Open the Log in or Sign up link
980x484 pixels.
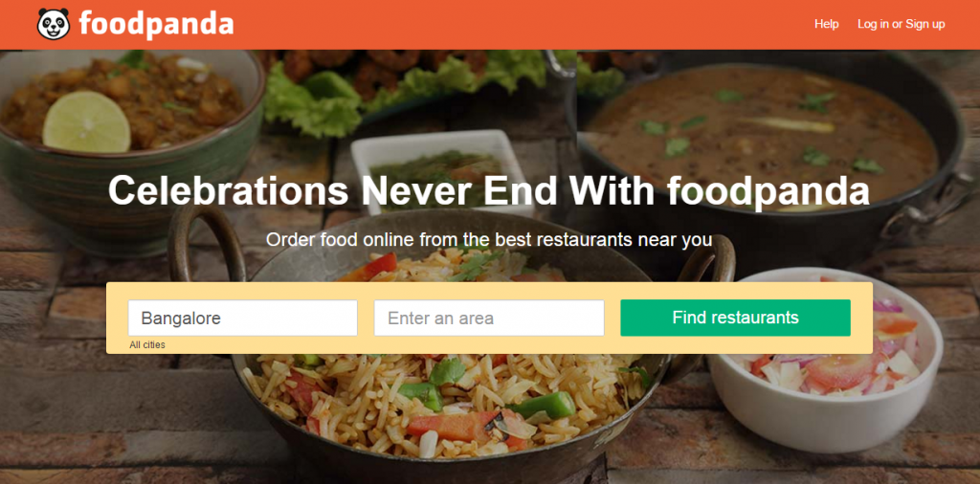(x=902, y=24)
